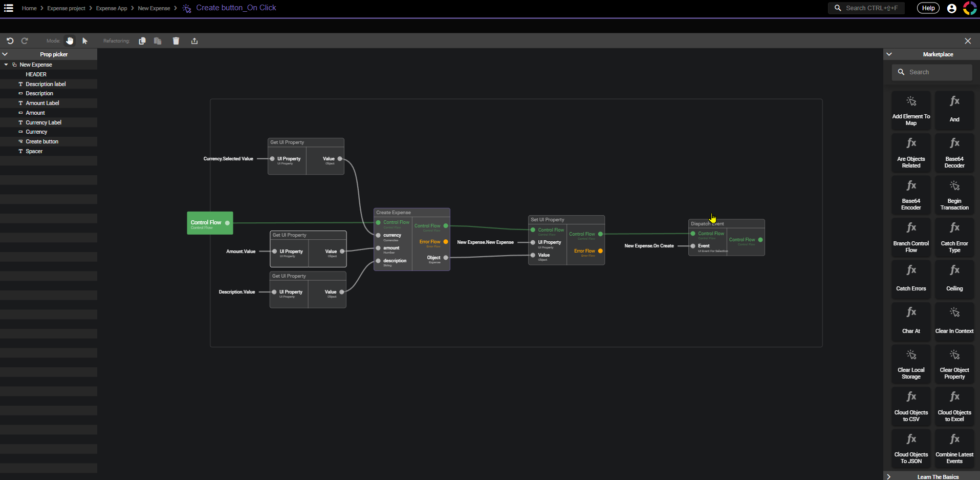Viewport: 980px width, 480px height.
Task: Add the Begin Transaction function from Marketplace
Action: click(954, 195)
